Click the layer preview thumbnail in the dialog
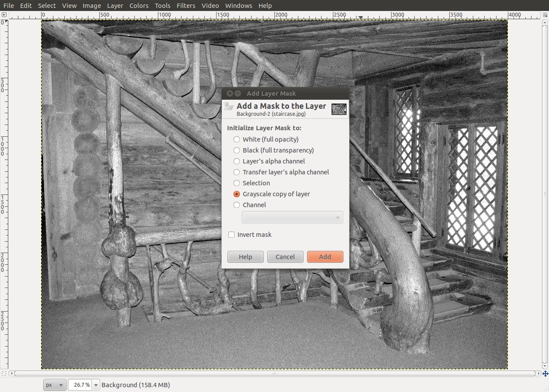The height and width of the screenshot is (392, 549). pyautogui.click(x=339, y=109)
